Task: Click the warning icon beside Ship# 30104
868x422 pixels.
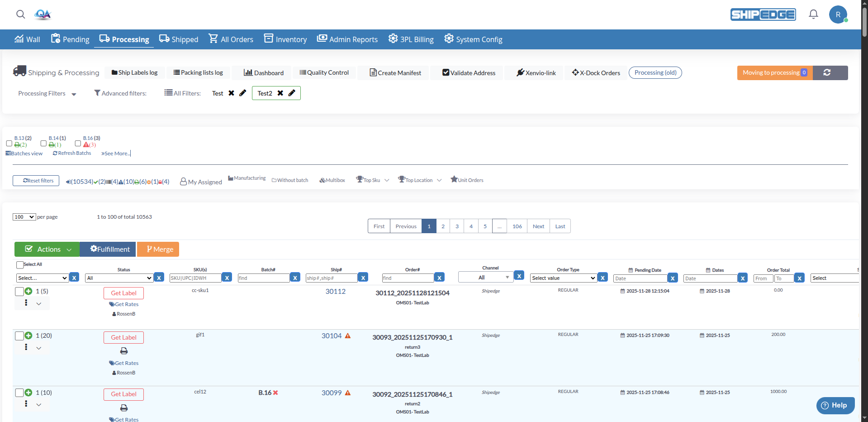Action: 347,336
